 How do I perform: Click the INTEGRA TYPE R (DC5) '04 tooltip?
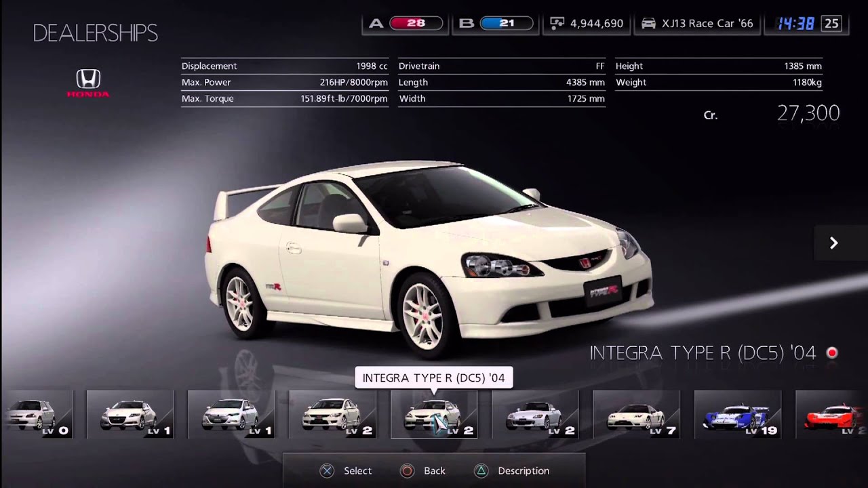434,378
